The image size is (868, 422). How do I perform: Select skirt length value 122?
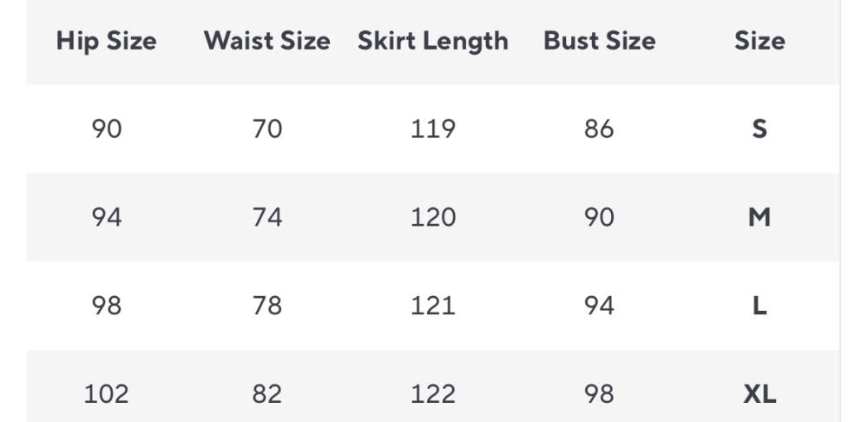tap(432, 394)
